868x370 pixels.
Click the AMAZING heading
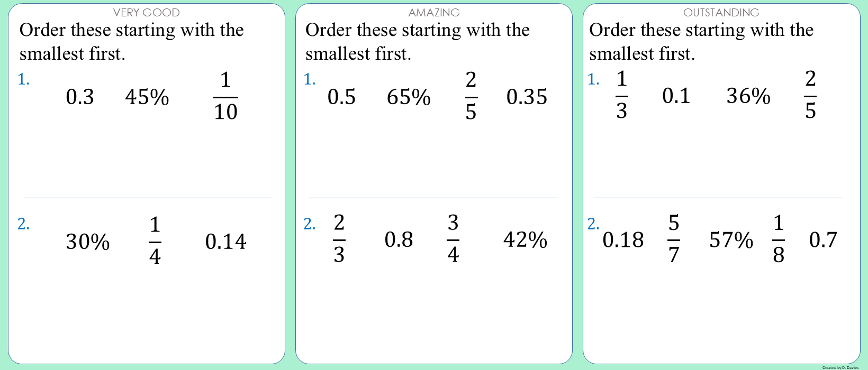(x=434, y=12)
